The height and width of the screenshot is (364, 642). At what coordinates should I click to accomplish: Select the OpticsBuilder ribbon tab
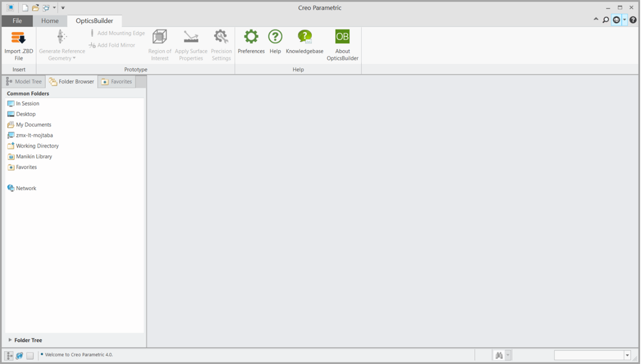(94, 21)
